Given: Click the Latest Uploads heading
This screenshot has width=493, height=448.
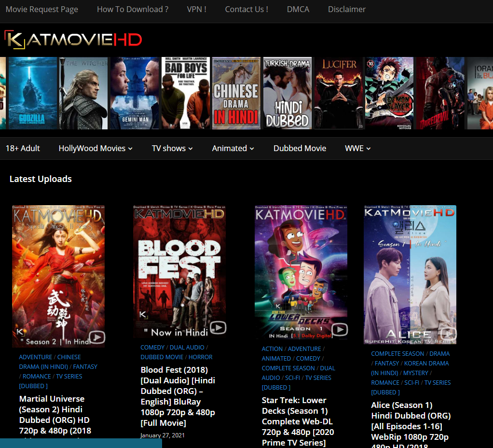Looking at the screenshot, I should tap(41, 179).
